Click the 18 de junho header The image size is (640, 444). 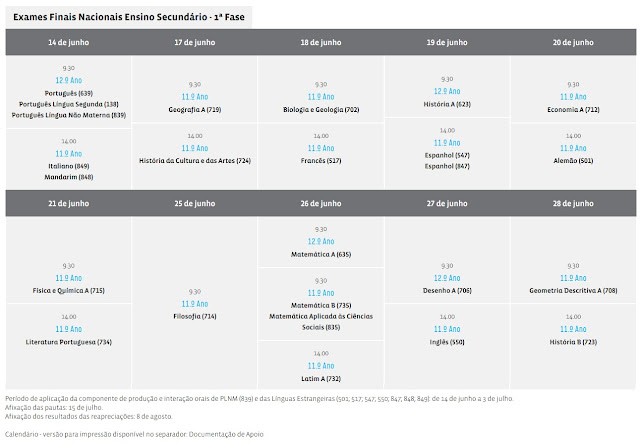320,43
